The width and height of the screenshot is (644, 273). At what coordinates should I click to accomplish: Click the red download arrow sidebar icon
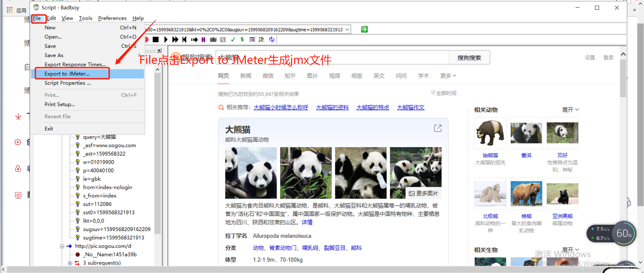(18, 117)
